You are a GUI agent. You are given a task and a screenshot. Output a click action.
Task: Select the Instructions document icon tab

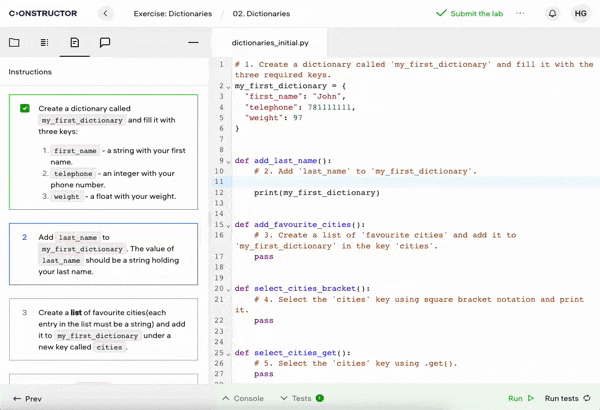[74, 43]
